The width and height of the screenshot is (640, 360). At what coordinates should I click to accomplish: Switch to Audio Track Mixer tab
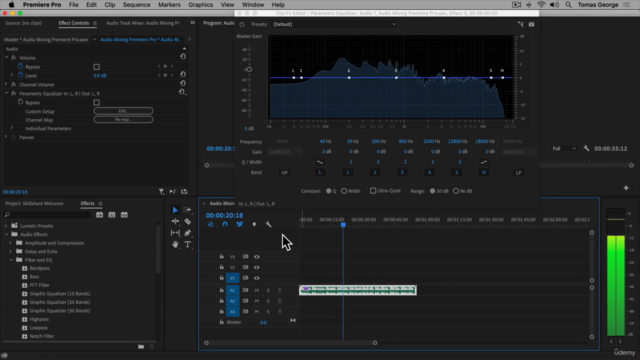click(x=142, y=23)
